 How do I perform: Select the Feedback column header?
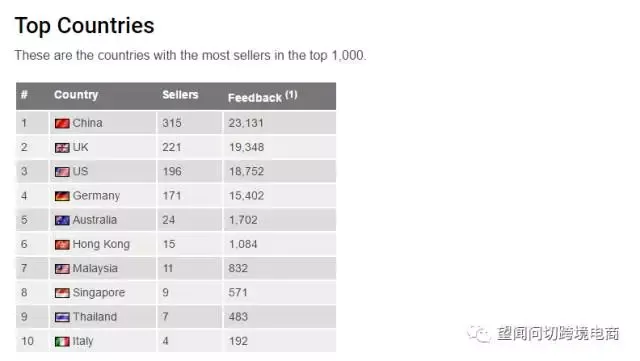[x=255, y=98]
